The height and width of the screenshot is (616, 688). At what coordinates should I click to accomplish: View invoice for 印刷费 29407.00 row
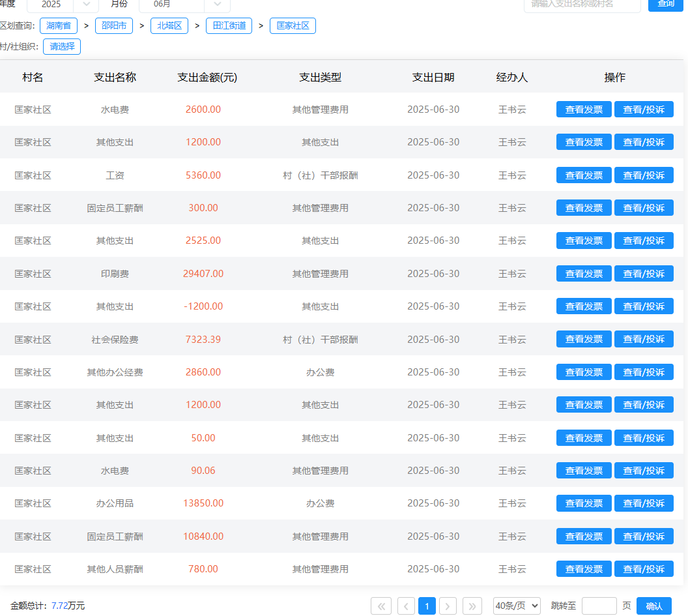click(x=584, y=274)
